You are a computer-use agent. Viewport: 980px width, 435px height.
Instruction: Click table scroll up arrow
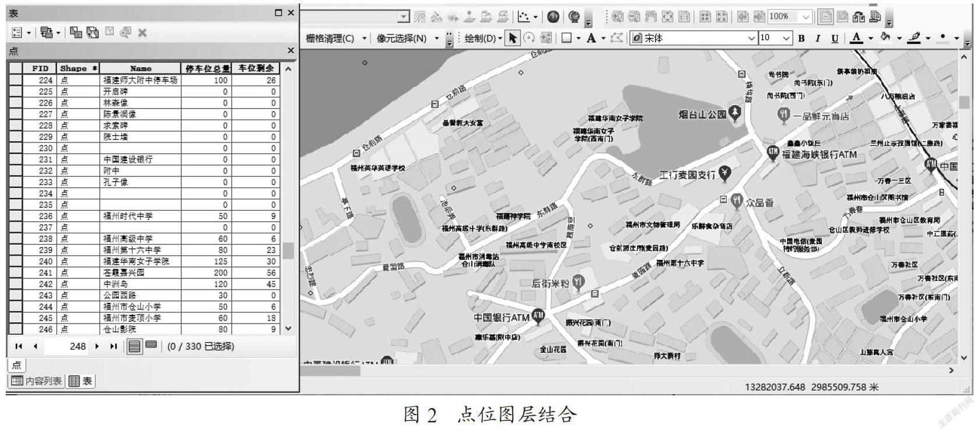[x=288, y=69]
